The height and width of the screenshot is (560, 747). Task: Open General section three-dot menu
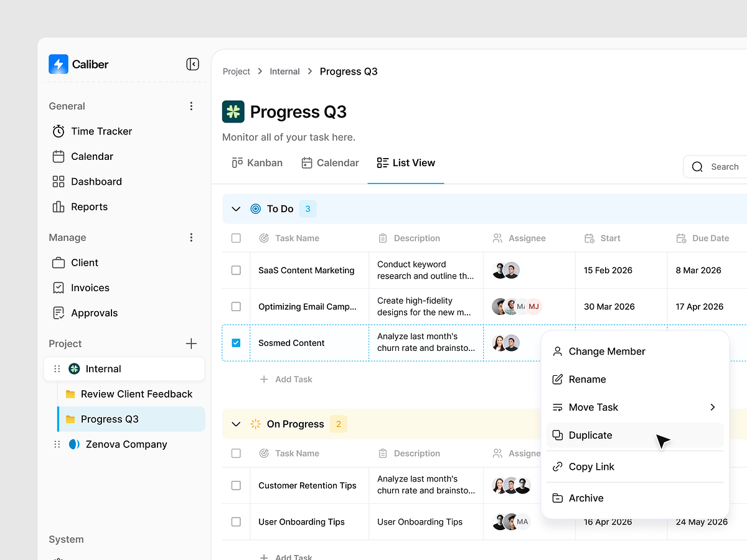tap(191, 106)
